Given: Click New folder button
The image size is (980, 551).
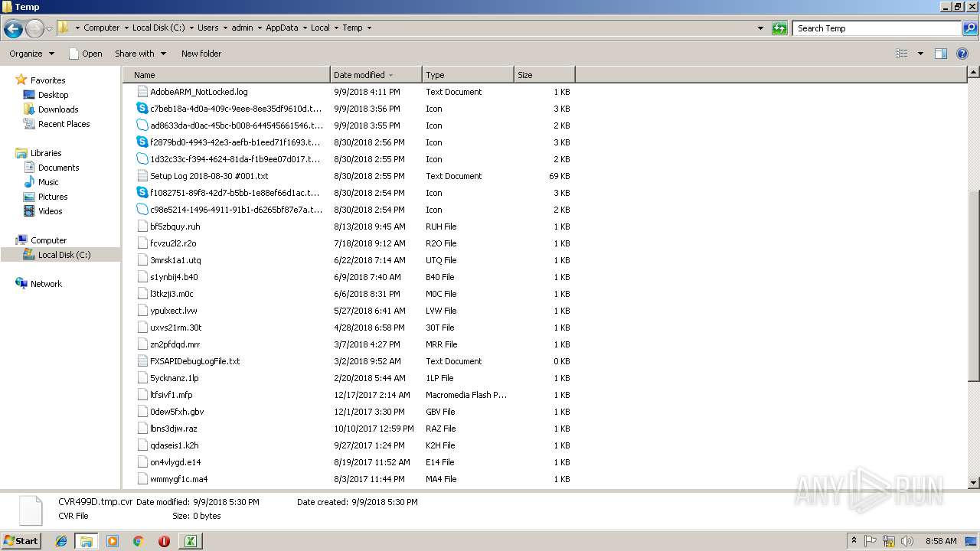Looking at the screenshot, I should pos(201,54).
